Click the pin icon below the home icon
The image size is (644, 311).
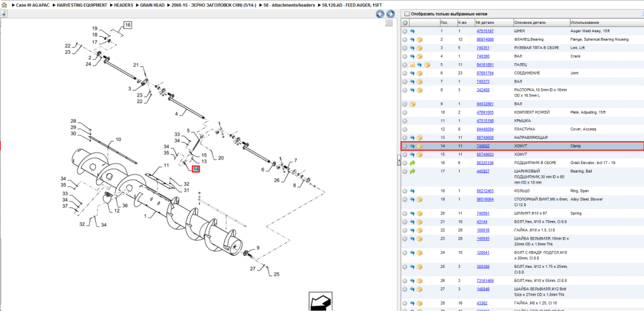pyautogui.click(x=4, y=14)
